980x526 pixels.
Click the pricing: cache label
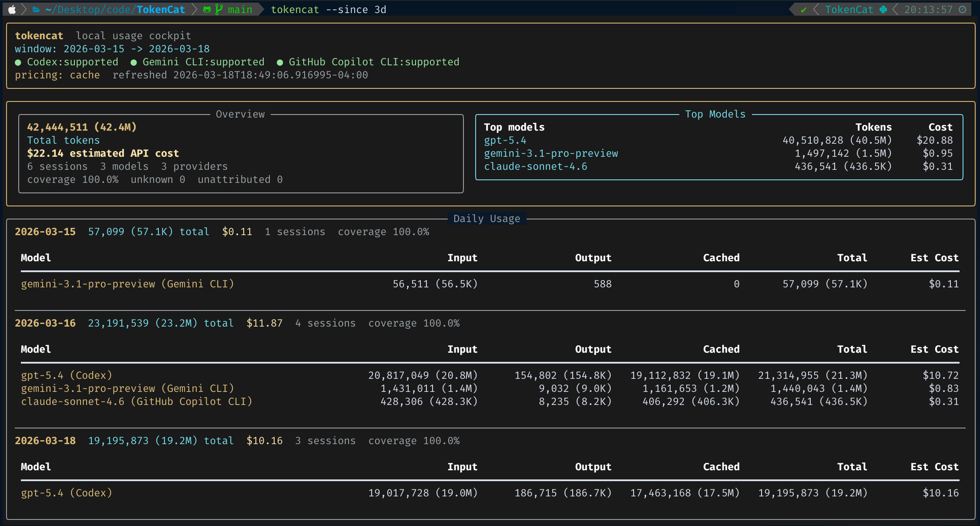(57, 75)
